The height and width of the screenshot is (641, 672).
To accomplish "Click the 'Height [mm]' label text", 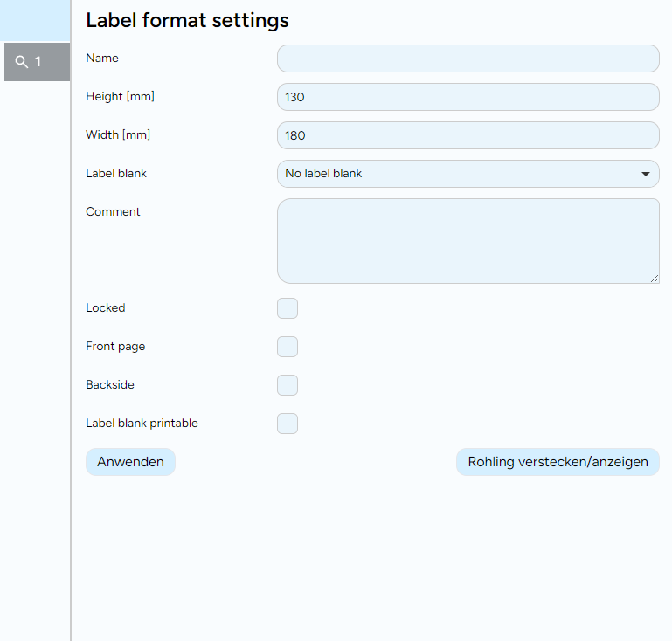I will [x=120, y=97].
